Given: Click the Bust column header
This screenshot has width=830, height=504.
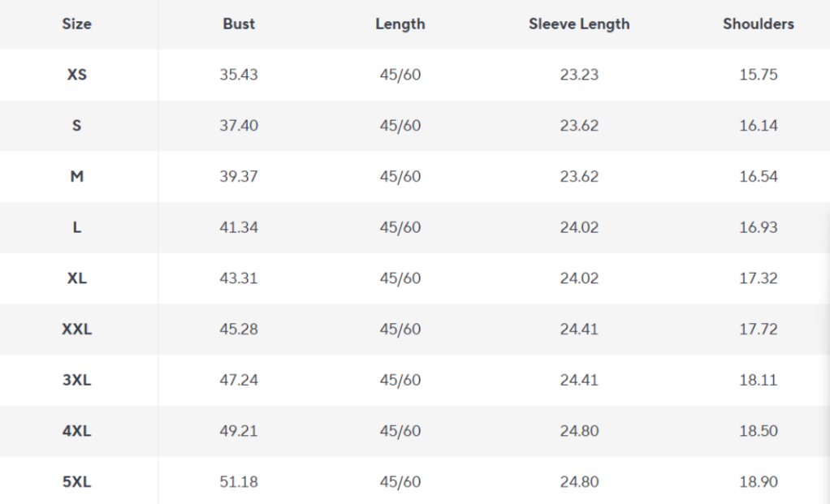Looking at the screenshot, I should point(238,24).
